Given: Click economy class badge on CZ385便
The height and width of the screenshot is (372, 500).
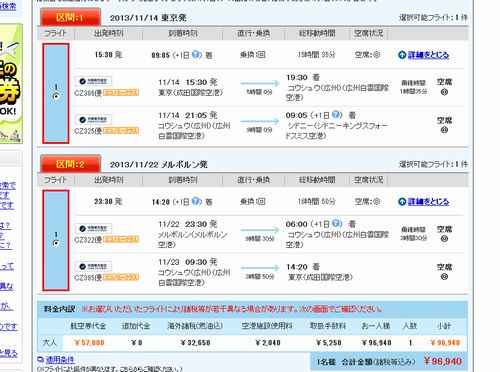Looking at the screenshot, I should point(121,278).
